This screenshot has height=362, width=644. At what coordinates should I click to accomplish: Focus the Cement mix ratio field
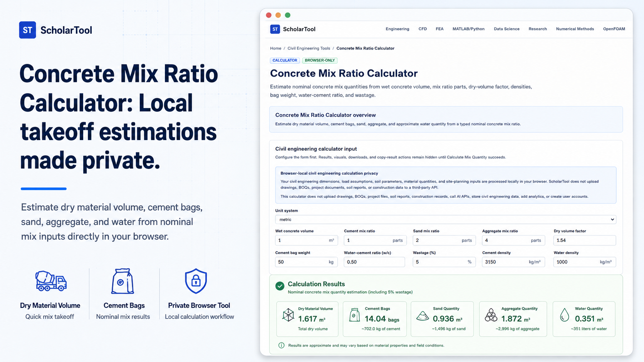click(x=375, y=240)
